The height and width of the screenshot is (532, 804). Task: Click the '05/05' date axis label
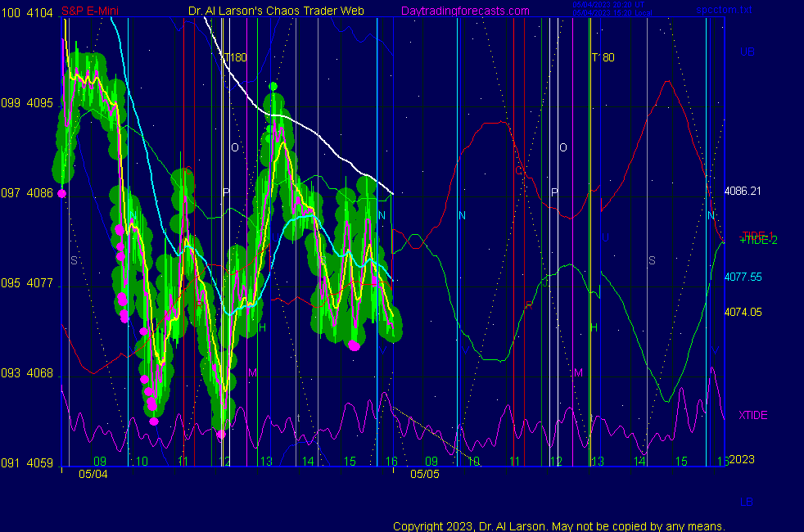coord(425,474)
